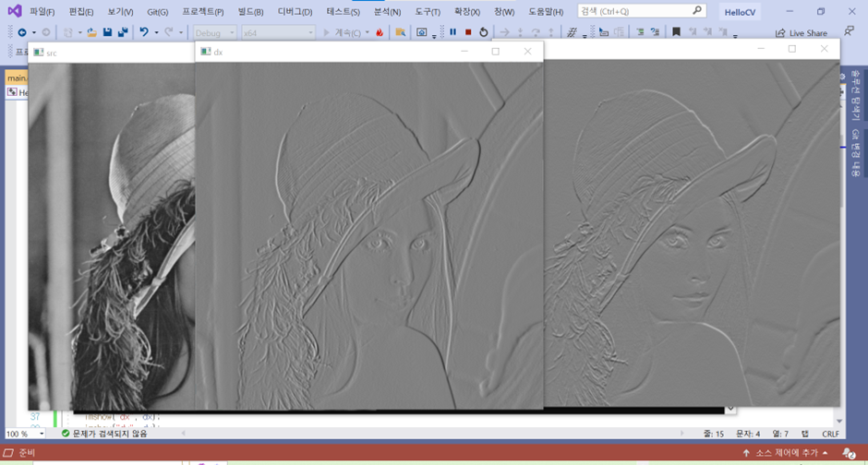Screen dimensions: 868x465
Task: Click the 줄: 15 line indicator
Action: (x=714, y=434)
